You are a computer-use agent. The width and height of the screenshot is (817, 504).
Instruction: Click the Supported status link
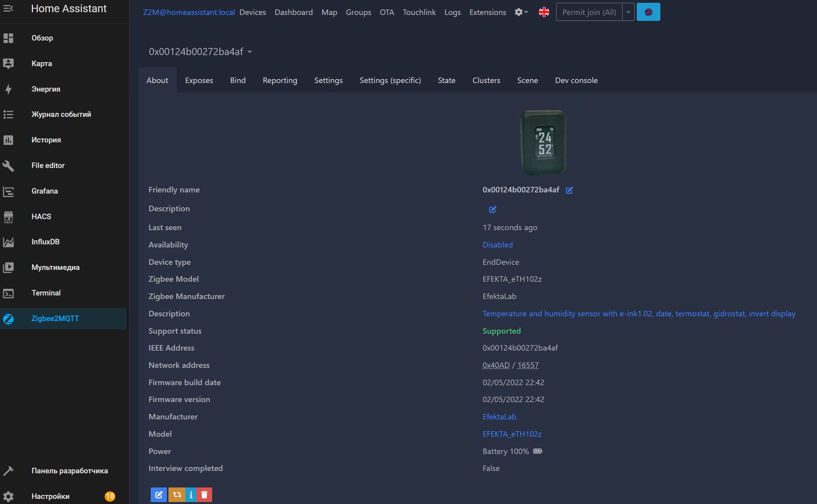[501, 331]
